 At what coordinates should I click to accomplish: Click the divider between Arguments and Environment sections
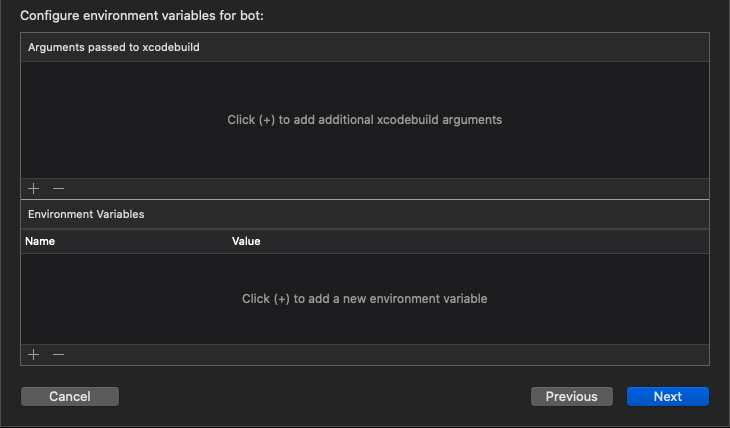pos(365,200)
